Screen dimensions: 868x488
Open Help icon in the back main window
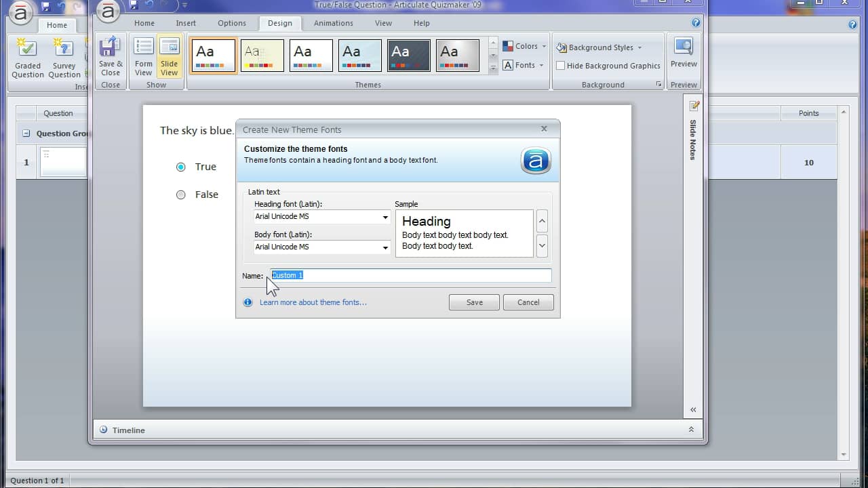pos(853,24)
